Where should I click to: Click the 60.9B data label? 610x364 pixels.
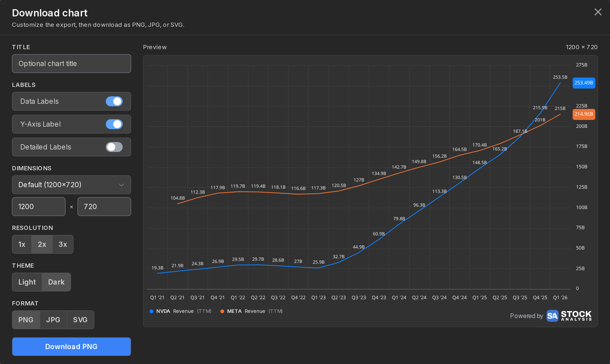click(379, 234)
